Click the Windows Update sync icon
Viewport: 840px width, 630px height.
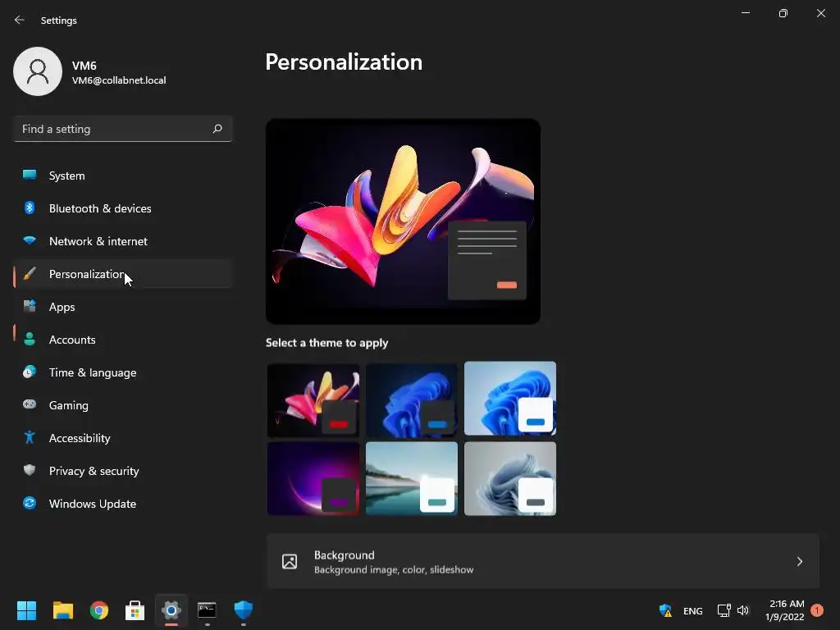tap(30, 503)
